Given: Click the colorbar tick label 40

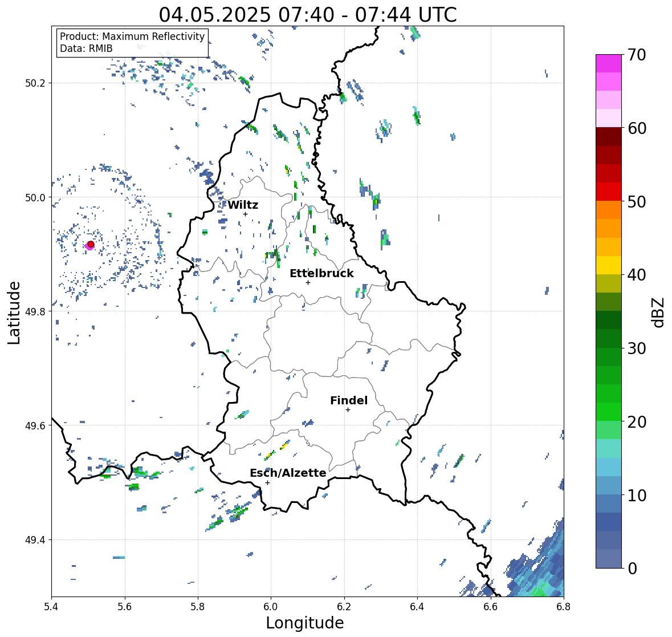Looking at the screenshot, I should pyautogui.click(x=637, y=275).
